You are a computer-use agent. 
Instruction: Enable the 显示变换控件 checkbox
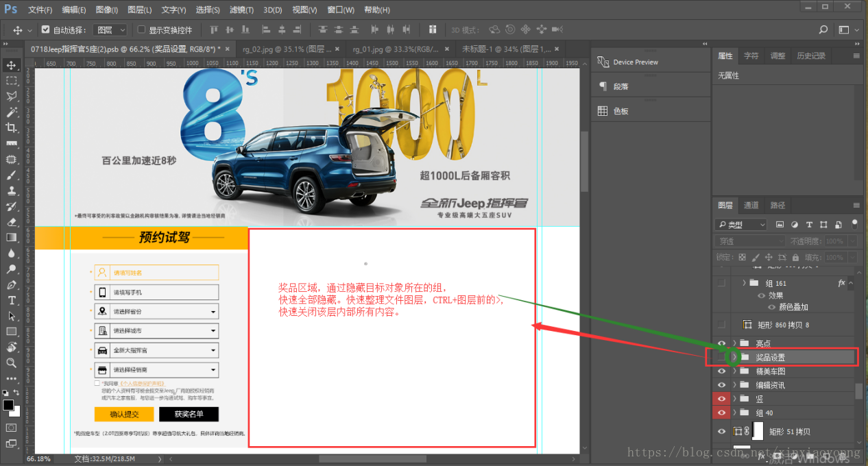pos(142,30)
